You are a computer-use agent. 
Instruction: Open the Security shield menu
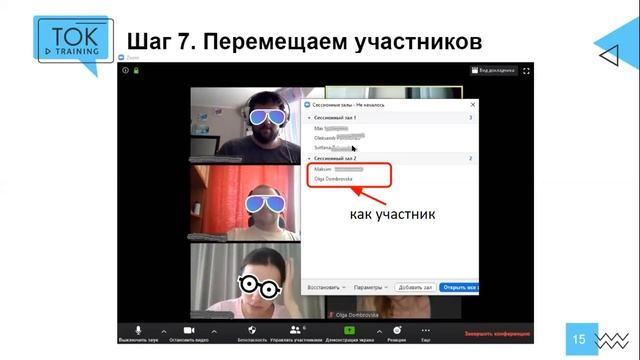coord(252,333)
